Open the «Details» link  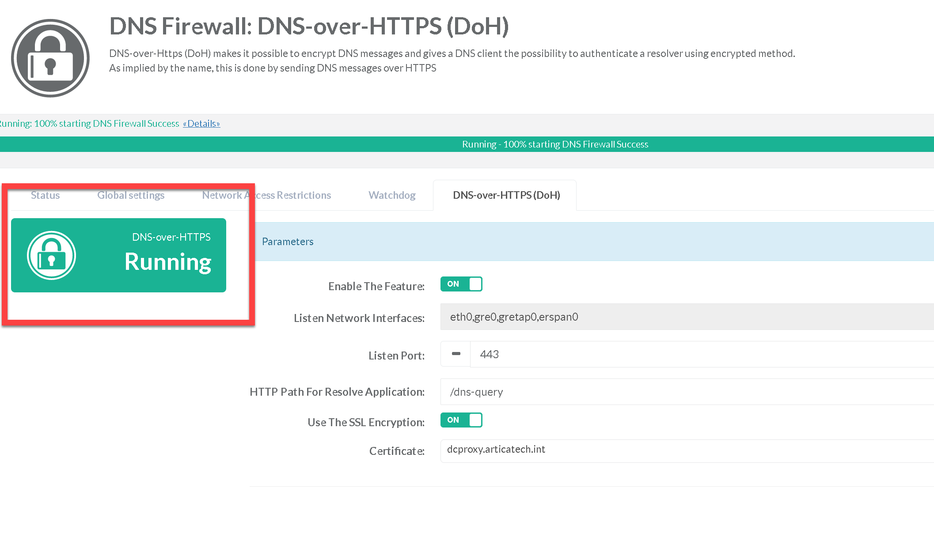[x=201, y=124]
